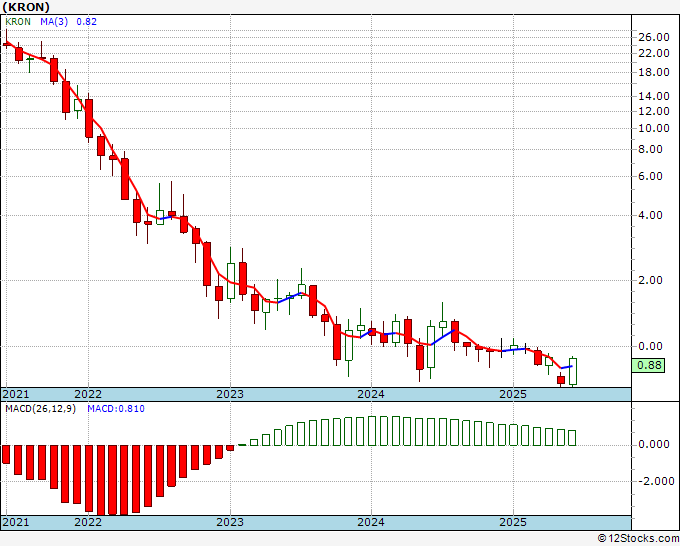
Task: Select 2021 on the MACD panel time axis
Action: (16, 522)
